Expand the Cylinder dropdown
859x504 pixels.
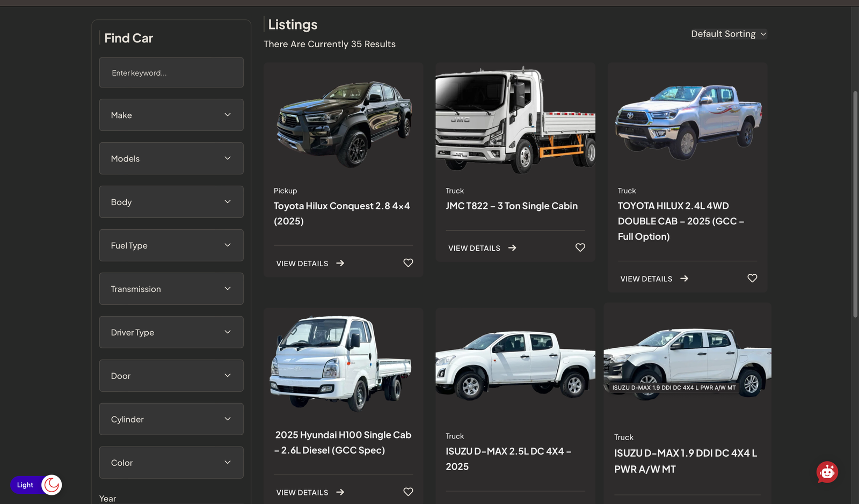point(171,419)
